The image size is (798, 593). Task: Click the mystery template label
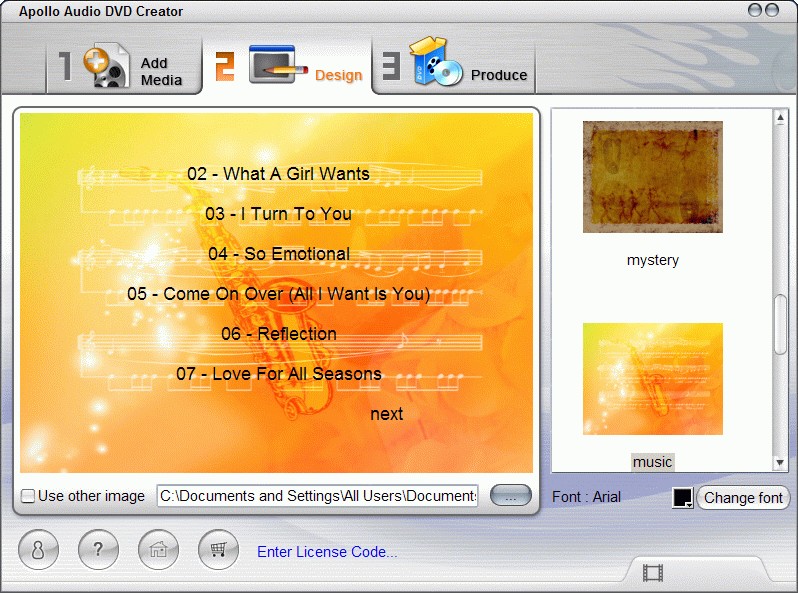pyautogui.click(x=653, y=260)
